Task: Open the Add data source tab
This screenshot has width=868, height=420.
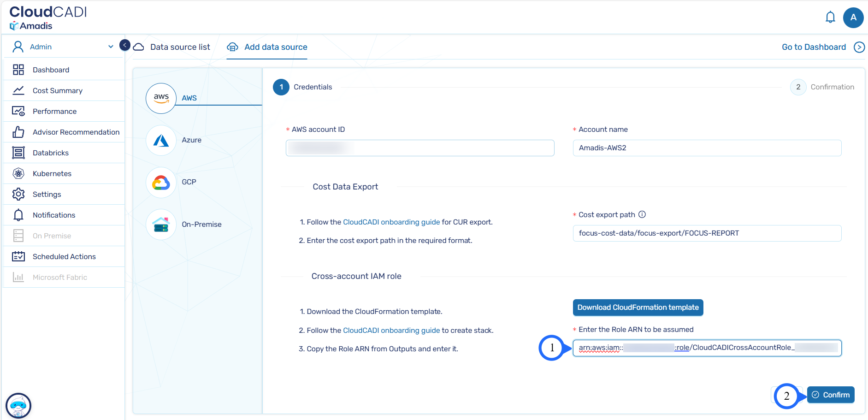Action: point(275,47)
